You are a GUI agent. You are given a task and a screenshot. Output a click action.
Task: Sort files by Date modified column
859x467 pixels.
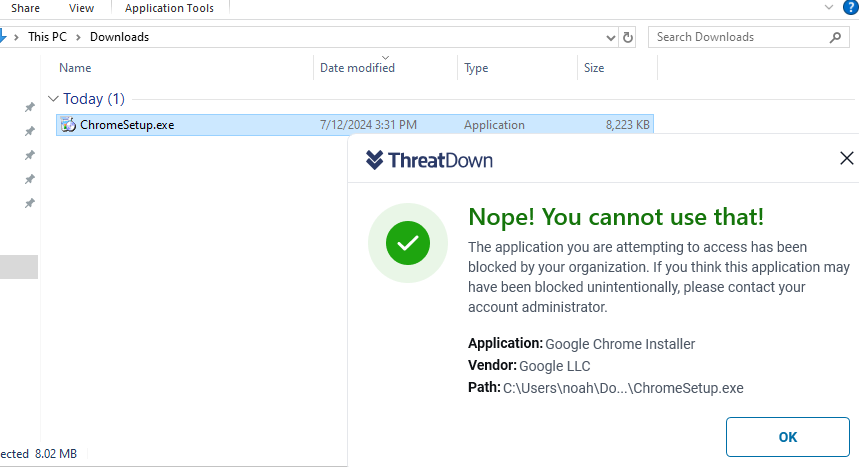[357, 68]
